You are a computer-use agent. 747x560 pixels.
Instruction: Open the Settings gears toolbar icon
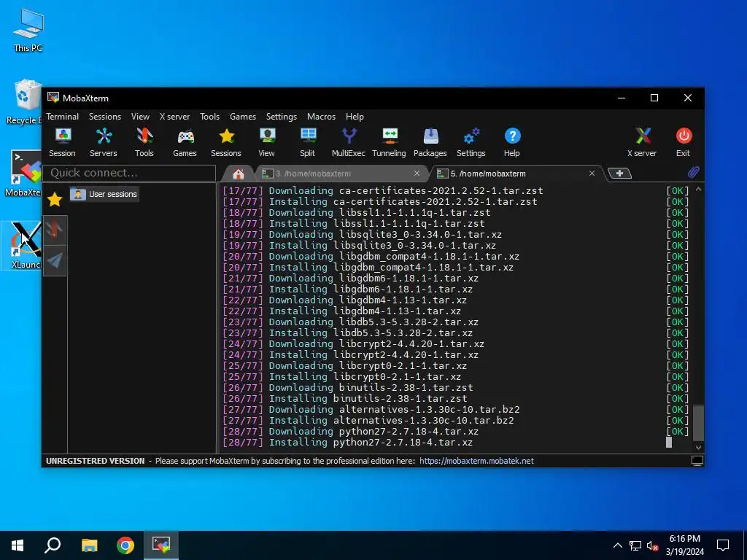(x=471, y=142)
